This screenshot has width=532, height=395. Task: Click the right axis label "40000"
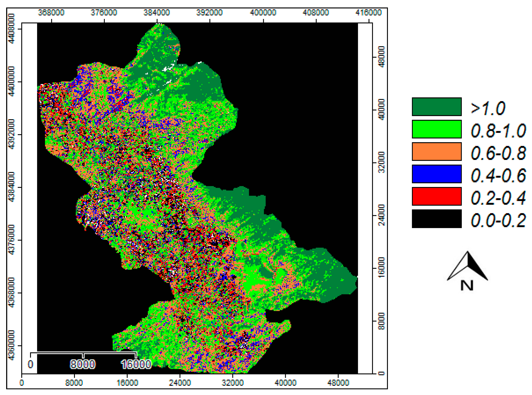(x=382, y=110)
